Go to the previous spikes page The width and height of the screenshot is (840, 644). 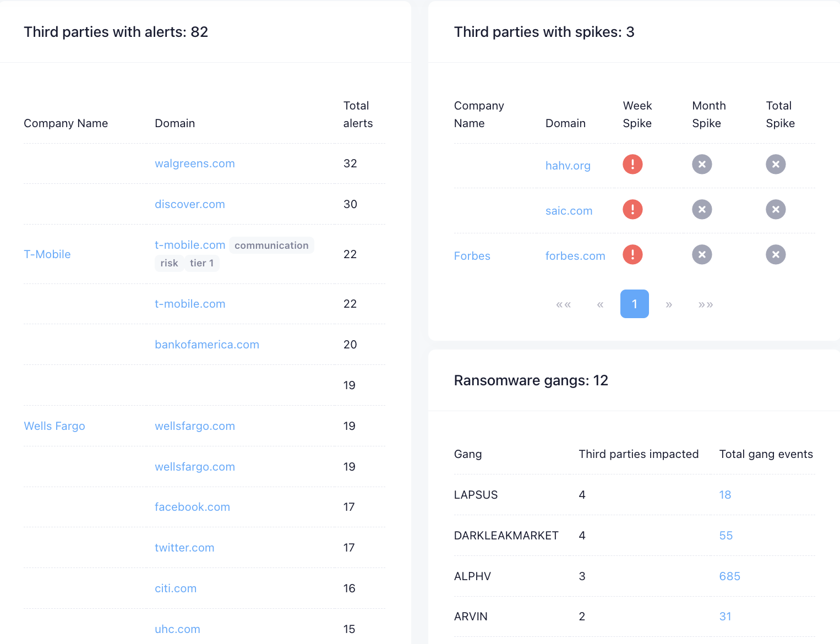tap(600, 304)
